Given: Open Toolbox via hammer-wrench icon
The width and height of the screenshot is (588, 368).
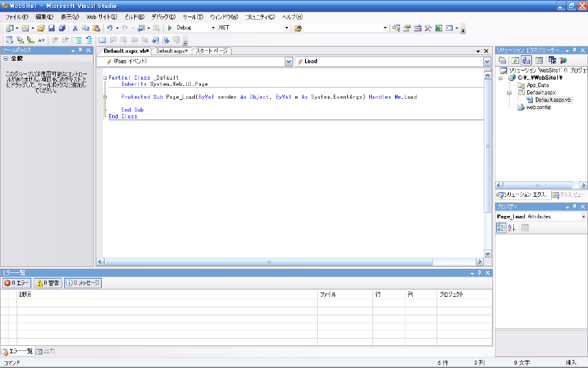Looking at the screenshot, I should point(428,28).
